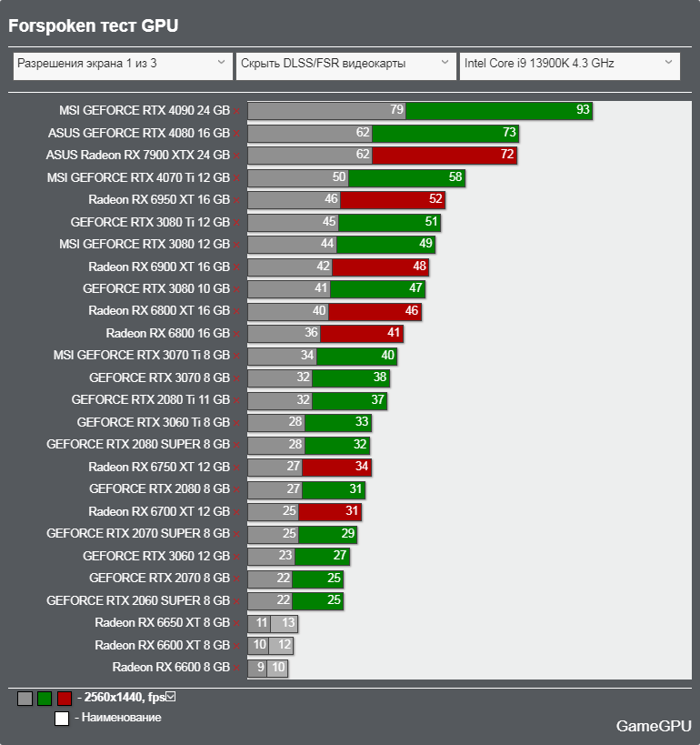This screenshot has width=700, height=745.
Task: Toggle the 2560x1440 fps checkbox
Action: click(171, 697)
